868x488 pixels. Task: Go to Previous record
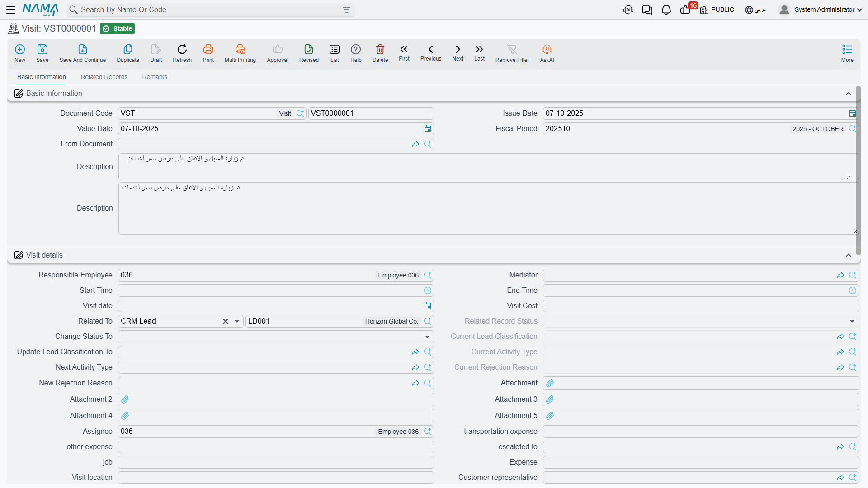pyautogui.click(x=431, y=53)
